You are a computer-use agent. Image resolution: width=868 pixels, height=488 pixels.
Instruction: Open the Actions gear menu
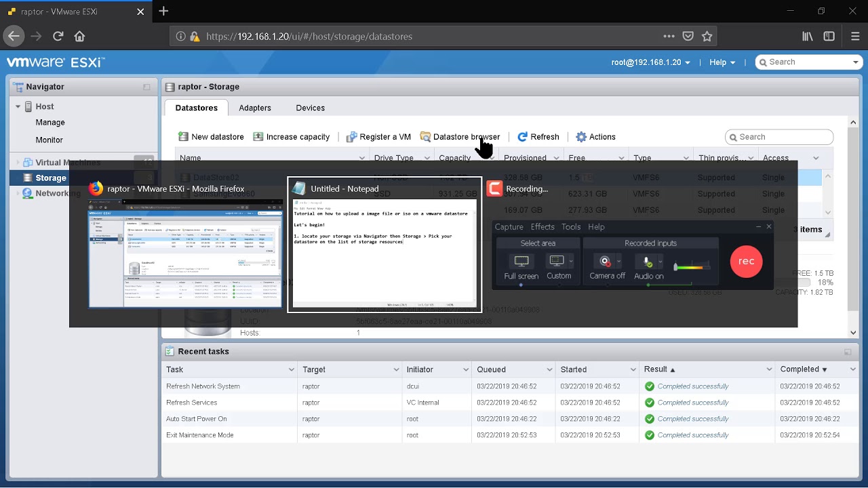(595, 137)
